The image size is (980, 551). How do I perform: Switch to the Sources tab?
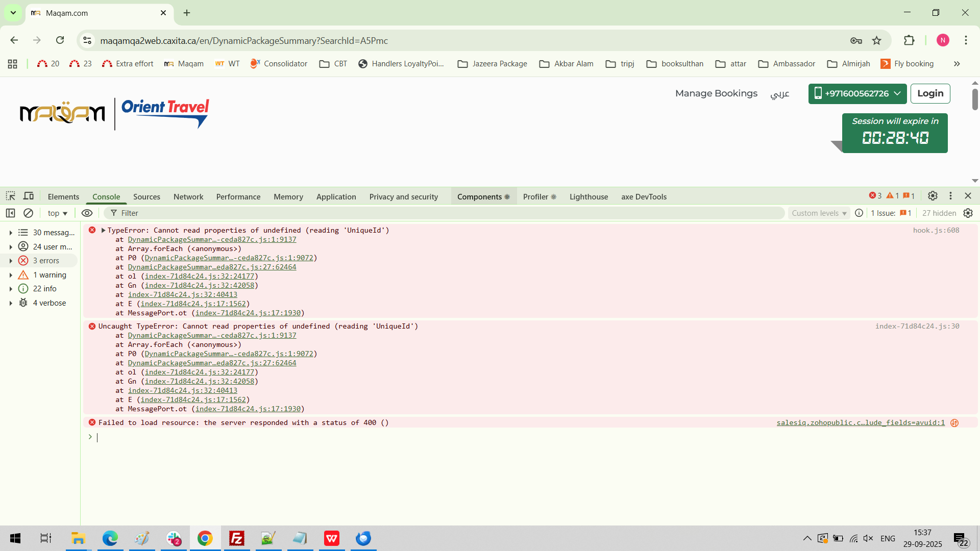[146, 197]
